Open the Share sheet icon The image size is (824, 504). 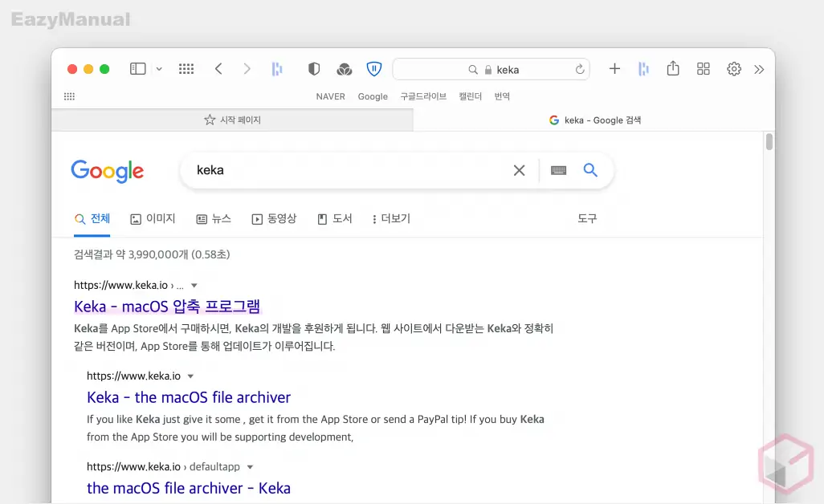(x=673, y=68)
